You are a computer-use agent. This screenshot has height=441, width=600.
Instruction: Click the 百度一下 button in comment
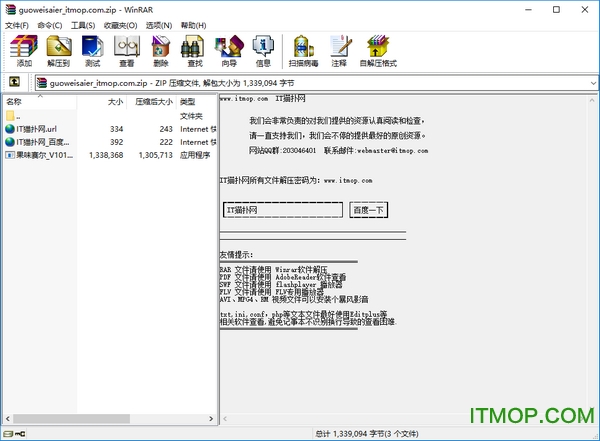(368, 210)
